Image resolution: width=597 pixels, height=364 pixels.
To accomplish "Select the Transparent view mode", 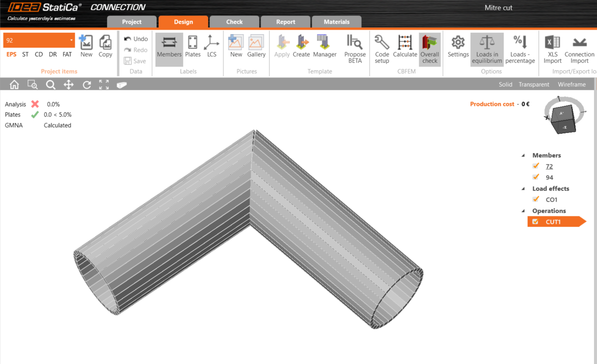I will [534, 85].
